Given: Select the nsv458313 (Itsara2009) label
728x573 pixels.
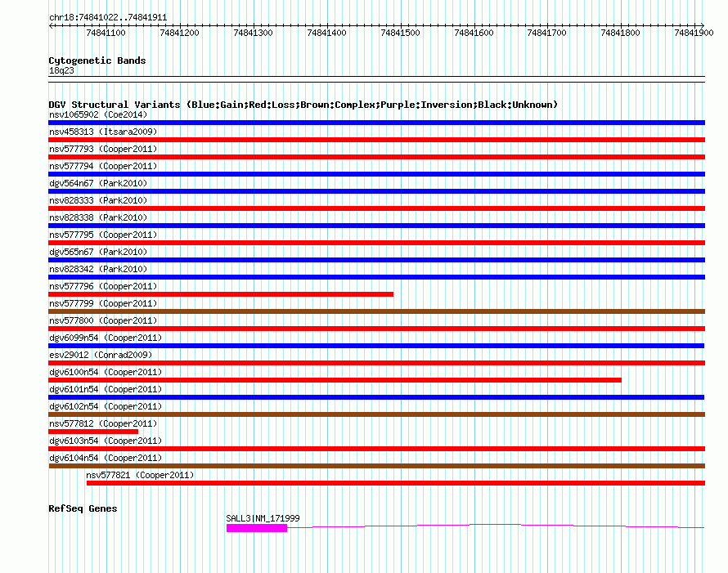Looking at the screenshot, I should coord(103,132).
